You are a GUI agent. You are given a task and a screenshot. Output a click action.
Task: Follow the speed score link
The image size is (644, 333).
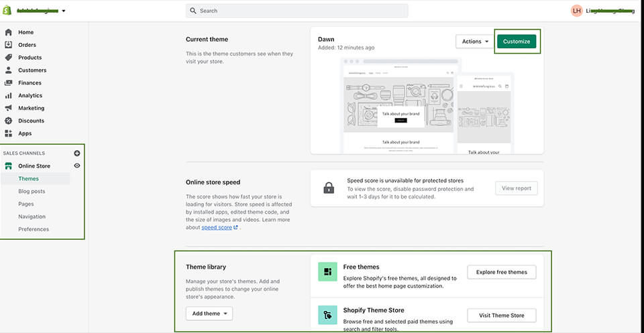click(x=217, y=228)
